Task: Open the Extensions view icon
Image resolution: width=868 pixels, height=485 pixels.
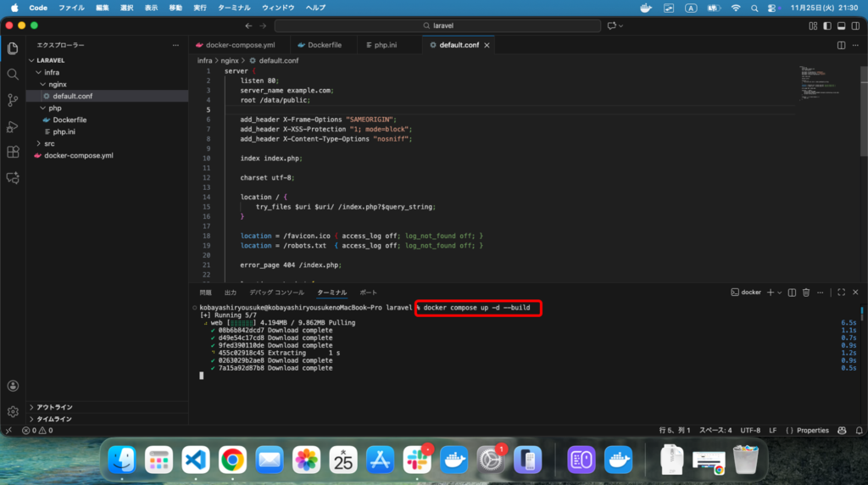Action: coord(13,153)
